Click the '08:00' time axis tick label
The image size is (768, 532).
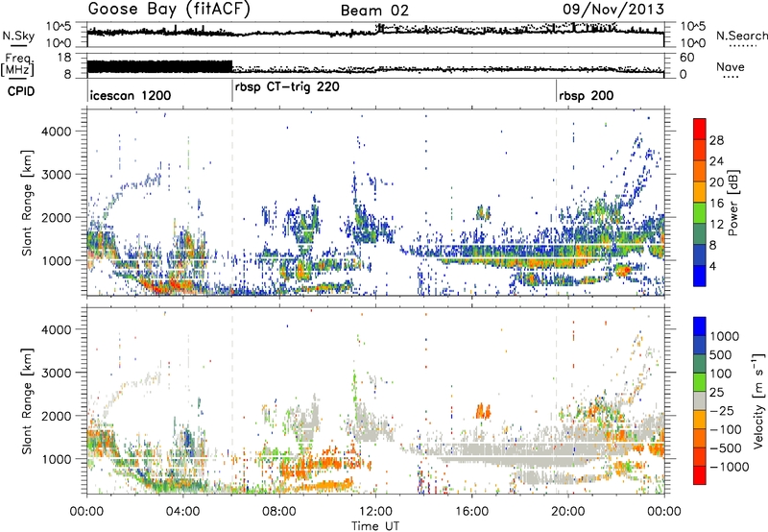tap(279, 512)
